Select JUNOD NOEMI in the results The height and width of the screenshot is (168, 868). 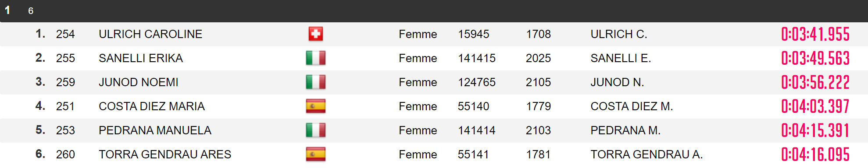(139, 82)
